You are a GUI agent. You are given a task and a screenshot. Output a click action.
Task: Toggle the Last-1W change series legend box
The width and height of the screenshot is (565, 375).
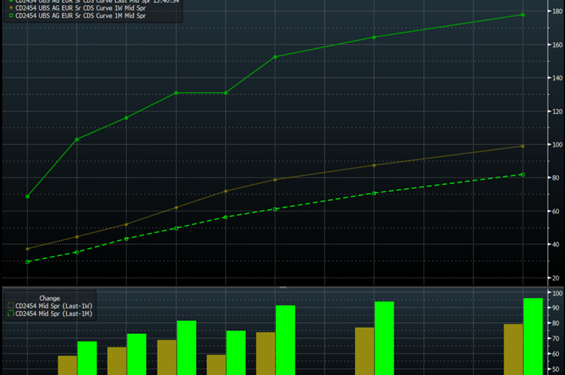[x=11, y=306]
